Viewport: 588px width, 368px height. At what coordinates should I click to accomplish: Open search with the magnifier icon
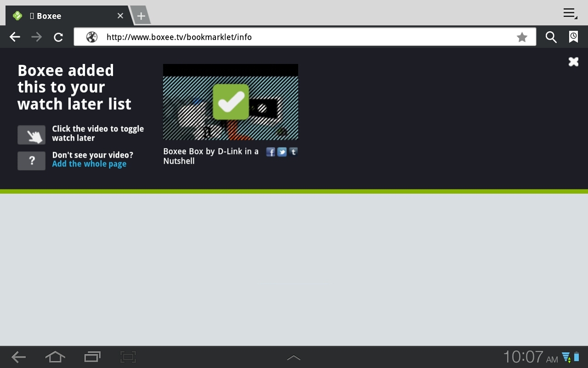click(551, 37)
